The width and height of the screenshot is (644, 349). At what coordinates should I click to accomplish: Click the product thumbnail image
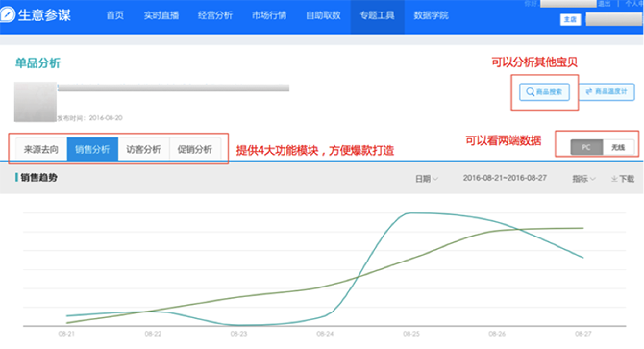(x=36, y=102)
